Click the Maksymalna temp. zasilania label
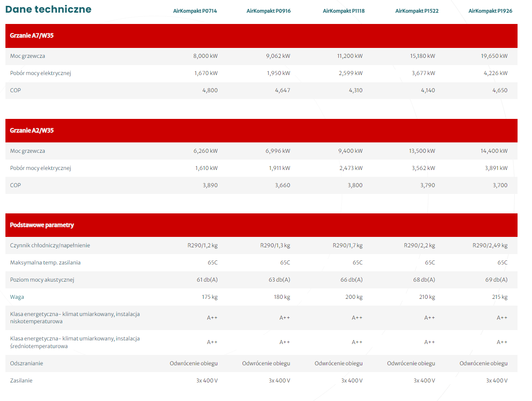 click(x=45, y=263)
